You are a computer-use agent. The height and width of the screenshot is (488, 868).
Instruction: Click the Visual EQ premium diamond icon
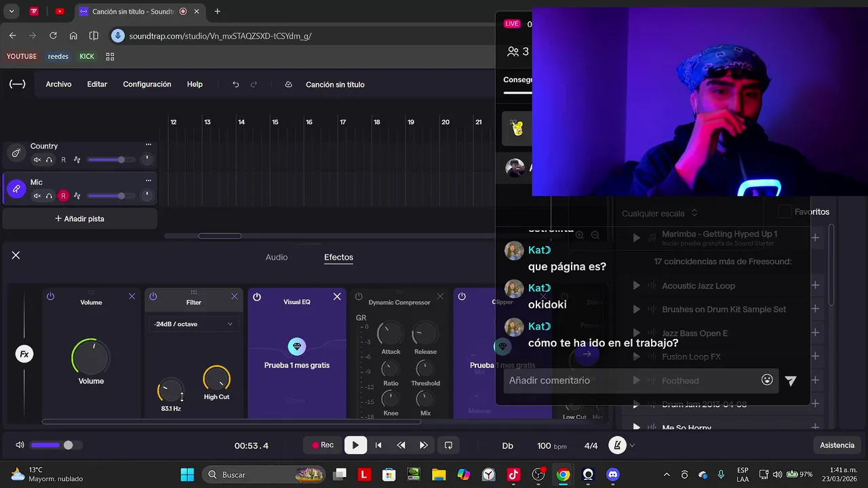[x=296, y=346]
